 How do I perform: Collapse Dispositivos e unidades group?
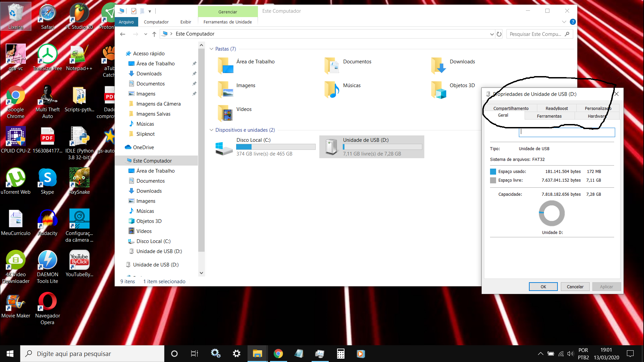coord(211,130)
